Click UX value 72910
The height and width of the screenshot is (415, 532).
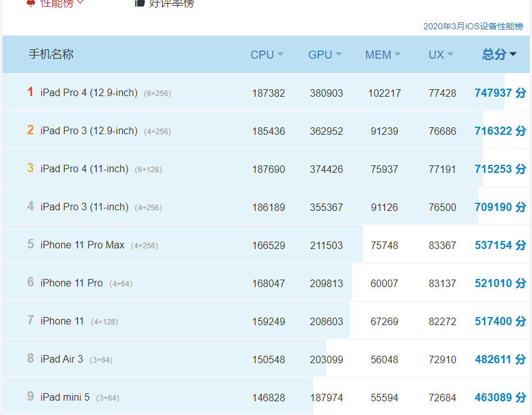(x=442, y=359)
